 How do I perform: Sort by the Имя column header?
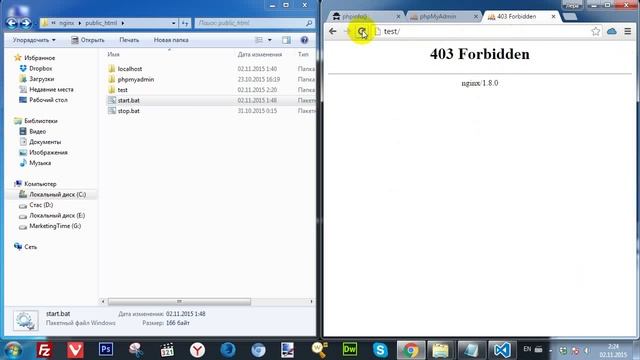(113, 54)
